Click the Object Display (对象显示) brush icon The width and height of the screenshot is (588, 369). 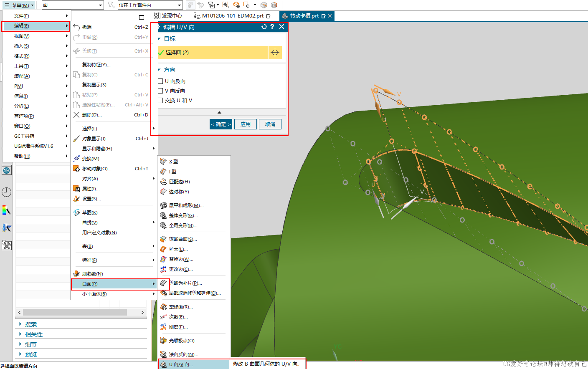(x=76, y=139)
